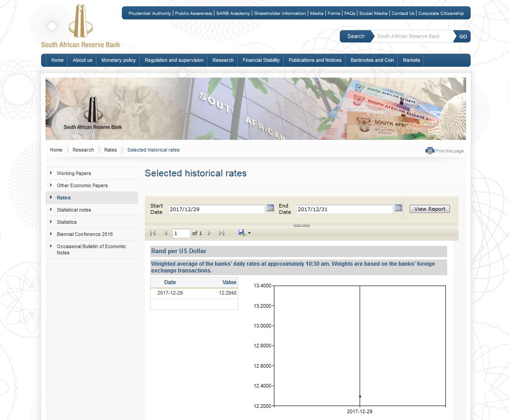The image size is (509, 420).
Task: Open Regulation and supervision menu
Action: [x=174, y=60]
